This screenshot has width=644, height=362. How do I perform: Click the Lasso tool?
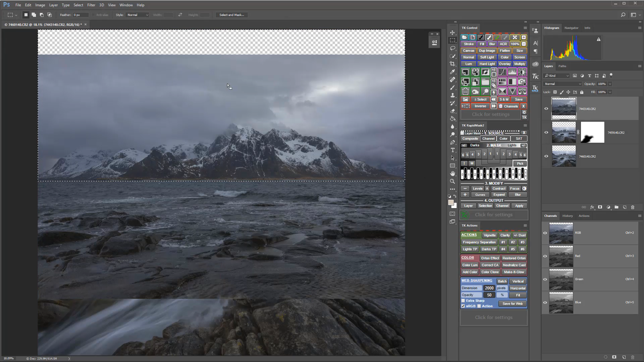pos(452,48)
